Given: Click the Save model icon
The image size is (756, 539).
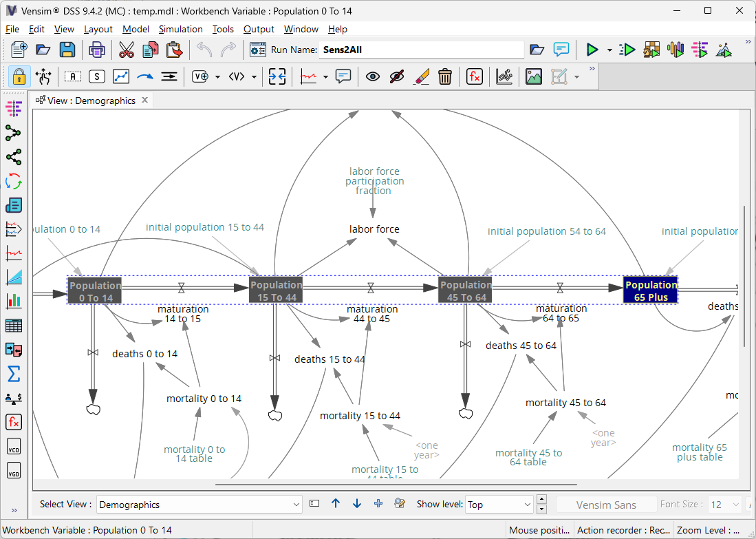Looking at the screenshot, I should (x=67, y=50).
